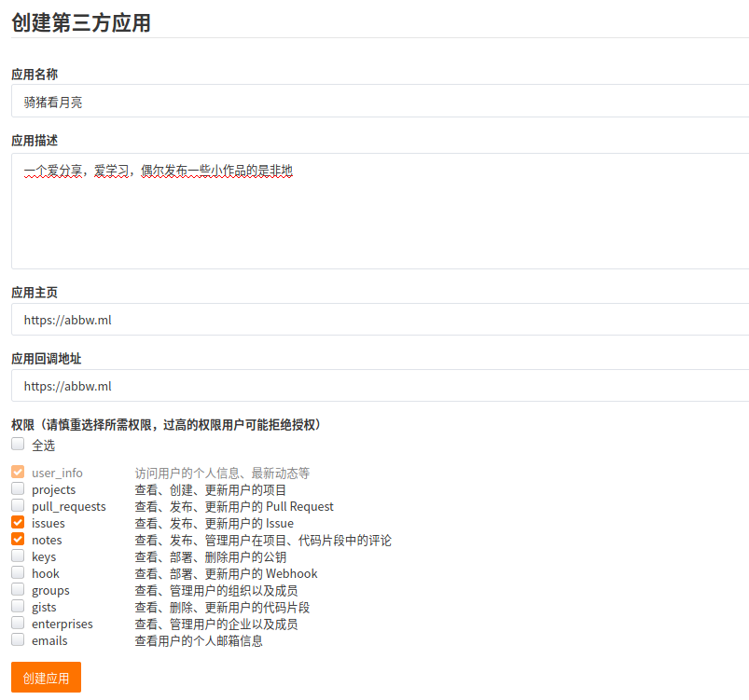Click description 查看、发布、更新用户的 Pull Request
This screenshot has height=700, width=749.
click(234, 507)
